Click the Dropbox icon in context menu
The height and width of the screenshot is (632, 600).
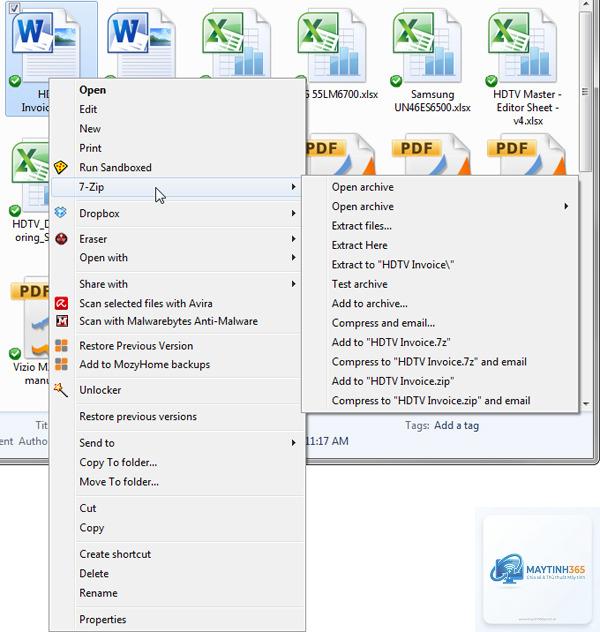(x=60, y=212)
